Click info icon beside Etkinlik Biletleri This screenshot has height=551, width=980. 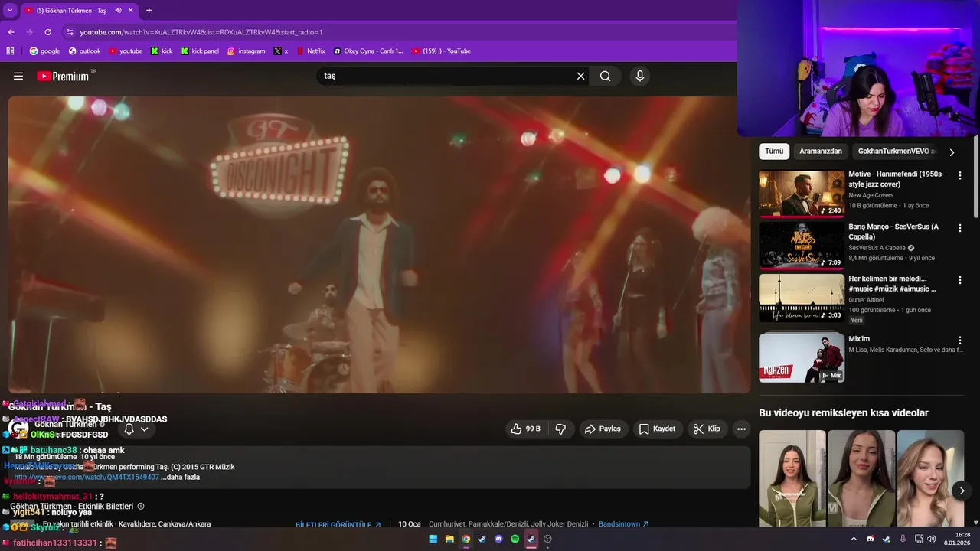pyautogui.click(x=140, y=507)
